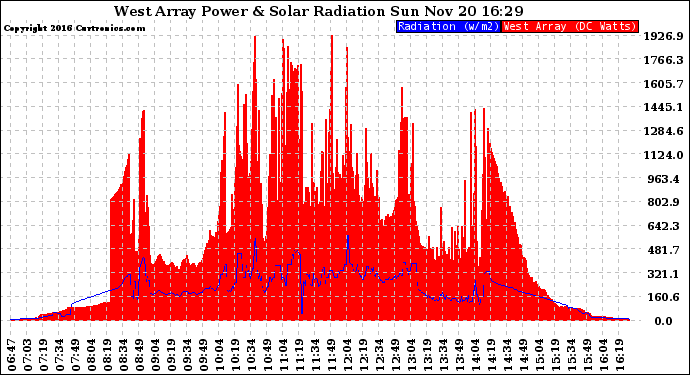Click the 13:34 time label
This screenshot has width=690, height=375.
tap(443, 355)
